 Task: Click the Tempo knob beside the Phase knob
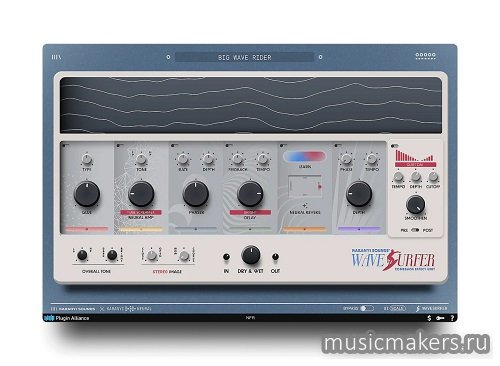[371, 160]
